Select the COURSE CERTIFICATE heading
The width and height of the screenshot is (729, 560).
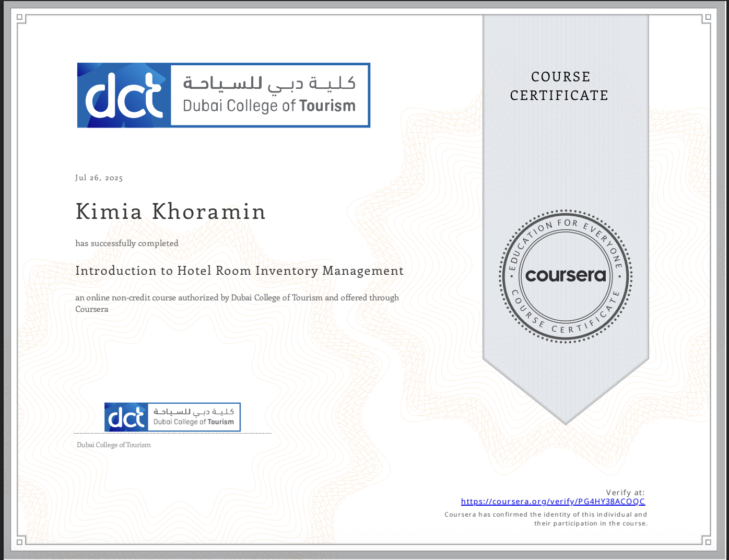point(559,86)
